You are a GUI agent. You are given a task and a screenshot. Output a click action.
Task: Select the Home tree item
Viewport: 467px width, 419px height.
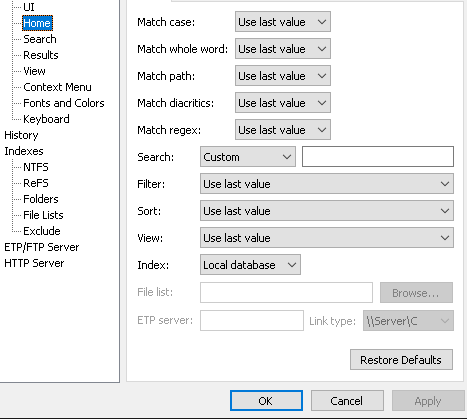pyautogui.click(x=37, y=23)
